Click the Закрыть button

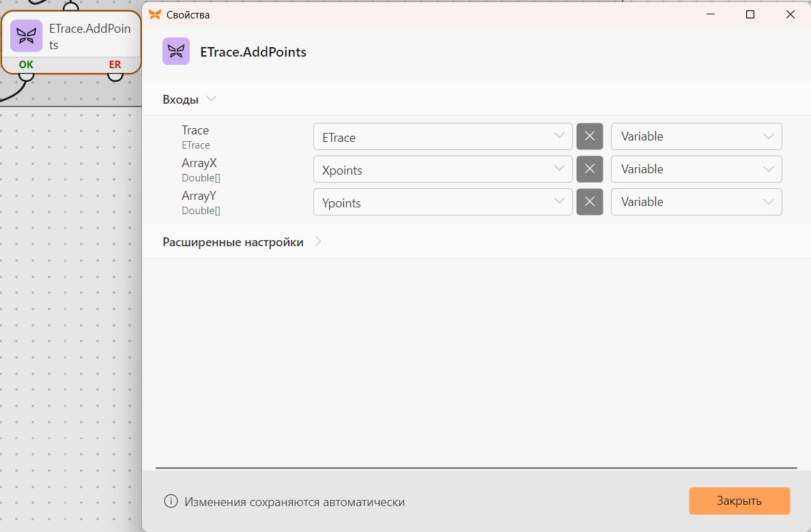[x=739, y=501]
